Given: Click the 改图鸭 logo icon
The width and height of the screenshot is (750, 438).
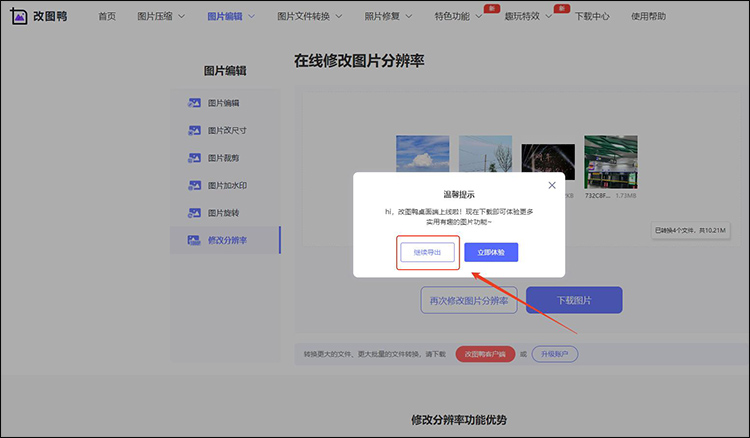Looking at the screenshot, I should tap(19, 16).
